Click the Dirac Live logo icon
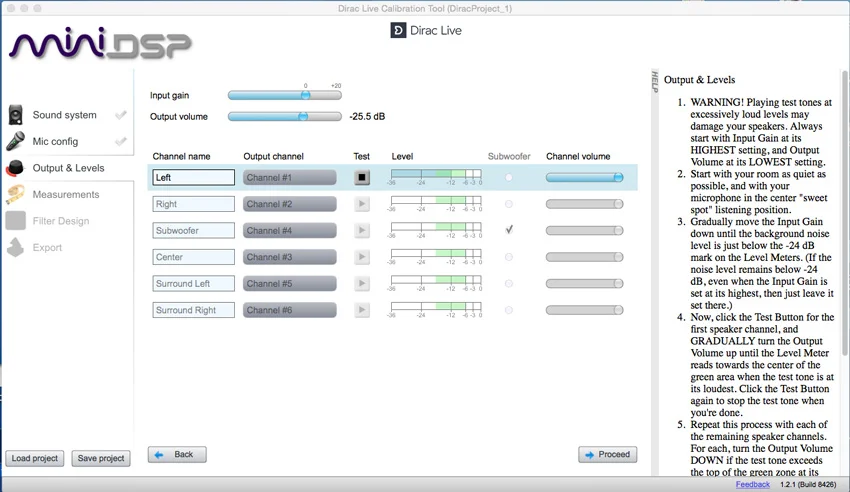The width and height of the screenshot is (850, 492). (398, 30)
